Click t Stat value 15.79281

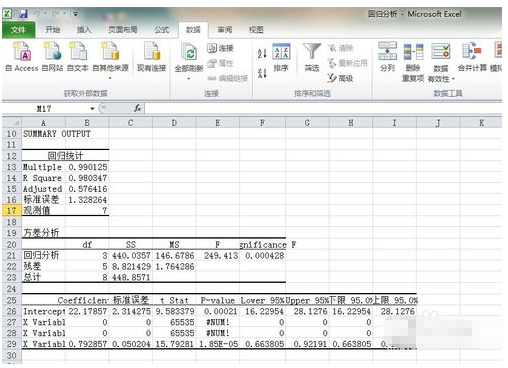[x=174, y=344]
